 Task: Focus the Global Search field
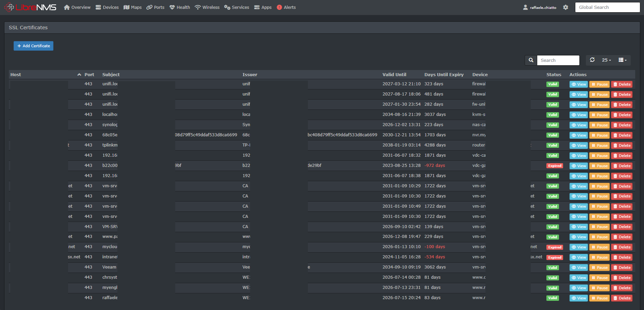pyautogui.click(x=607, y=7)
